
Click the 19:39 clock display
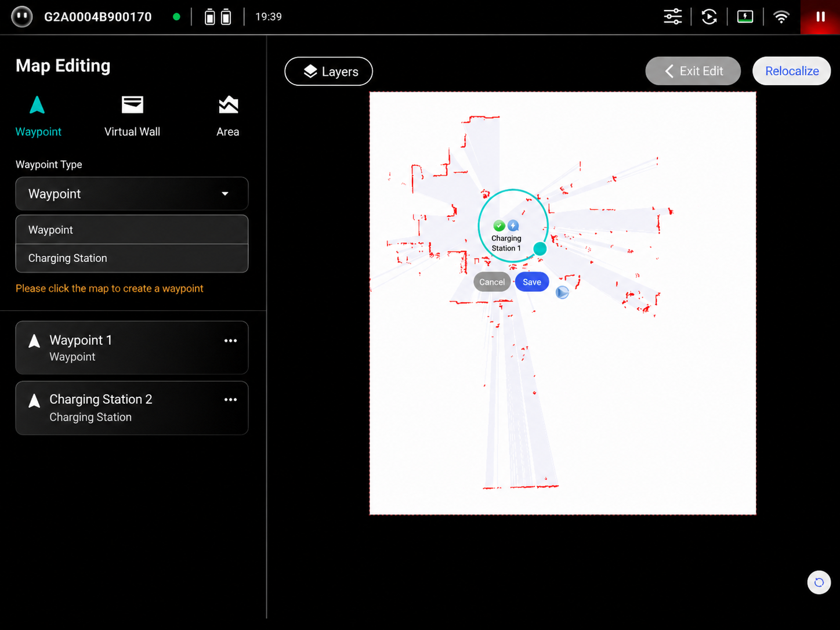click(269, 17)
